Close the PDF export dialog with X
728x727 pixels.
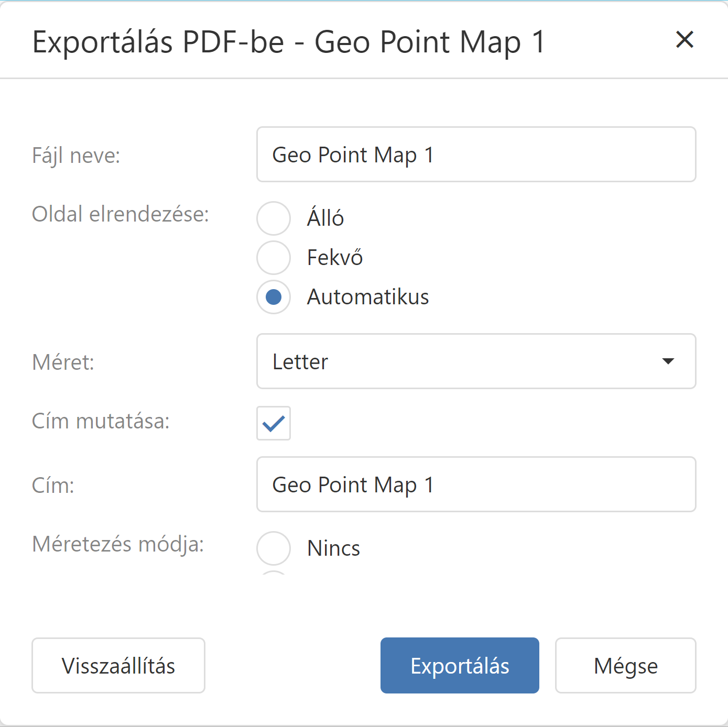click(x=684, y=40)
